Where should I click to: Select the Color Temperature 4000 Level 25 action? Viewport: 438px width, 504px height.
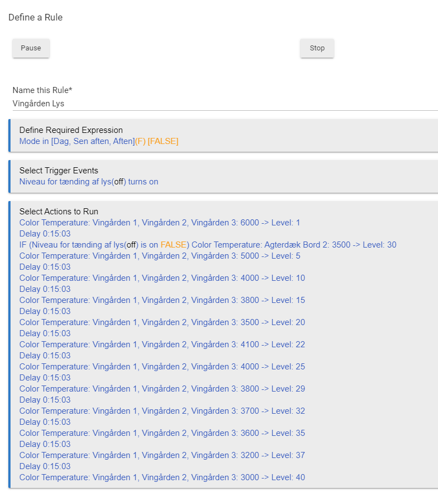tap(162, 367)
